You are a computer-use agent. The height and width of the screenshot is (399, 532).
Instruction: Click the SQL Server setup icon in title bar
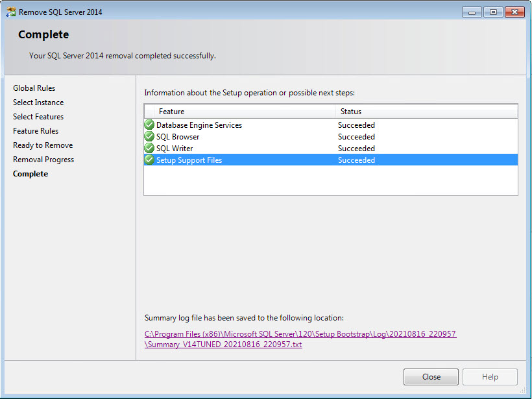(x=11, y=12)
